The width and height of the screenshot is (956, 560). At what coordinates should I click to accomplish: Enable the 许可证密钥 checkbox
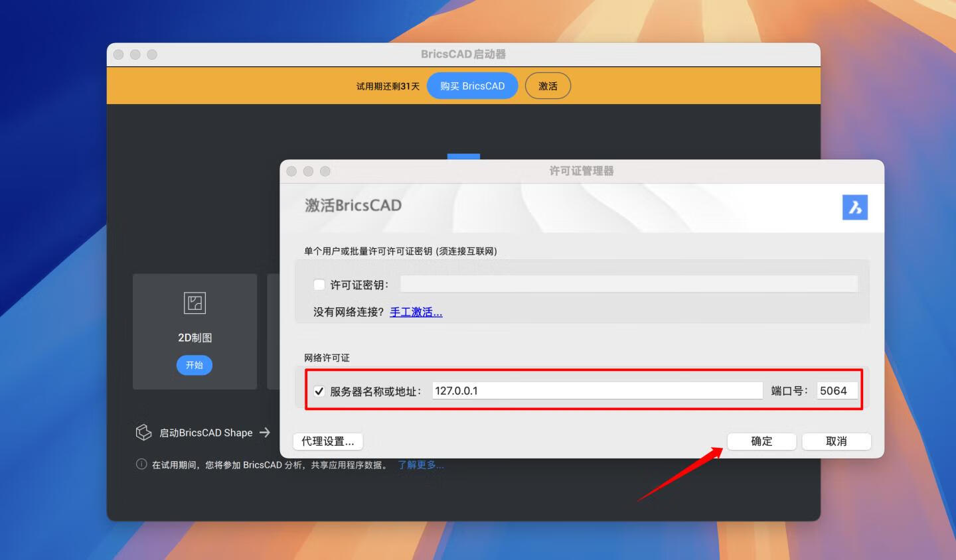319,284
